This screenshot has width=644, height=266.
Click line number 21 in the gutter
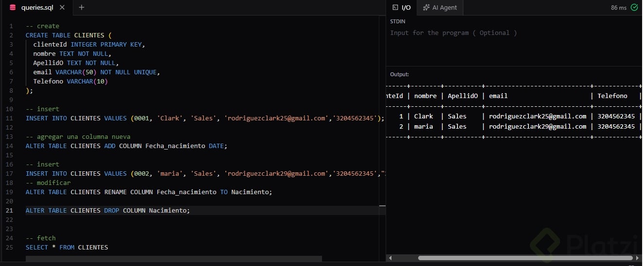[x=10, y=211]
